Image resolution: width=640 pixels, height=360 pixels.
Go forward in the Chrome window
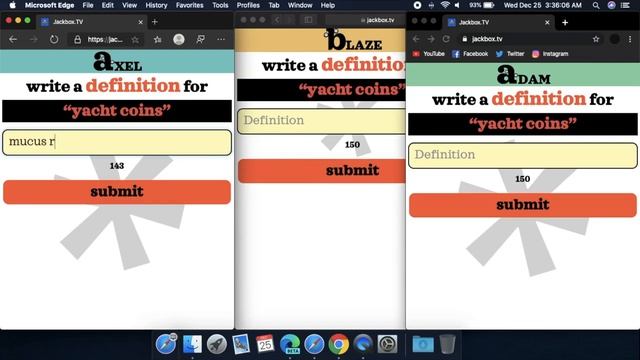click(x=431, y=39)
